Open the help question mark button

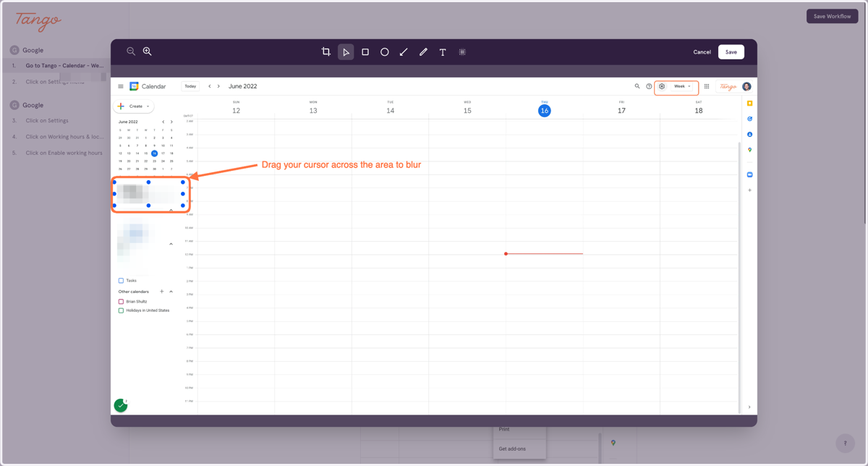[x=845, y=444]
